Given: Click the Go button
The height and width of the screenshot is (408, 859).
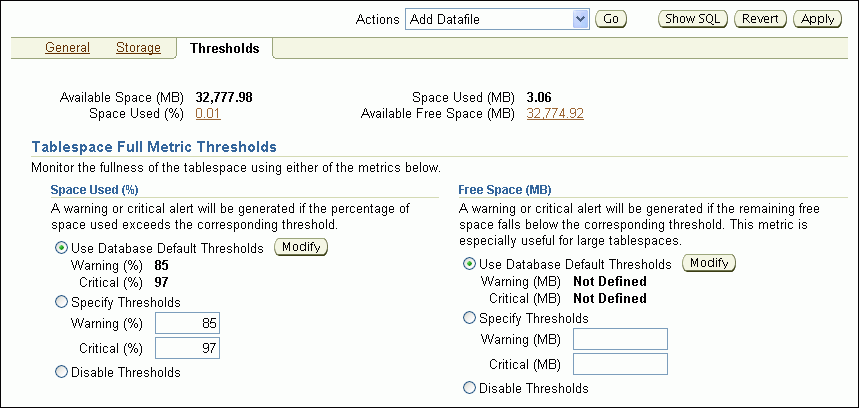Looking at the screenshot, I should (x=611, y=19).
